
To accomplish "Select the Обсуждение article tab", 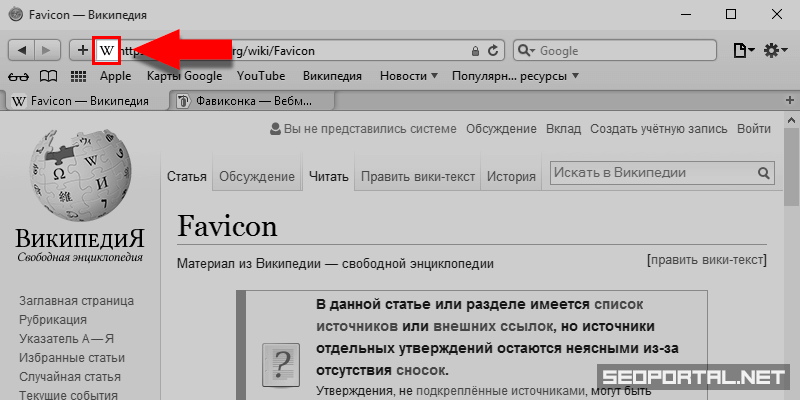I will click(257, 177).
